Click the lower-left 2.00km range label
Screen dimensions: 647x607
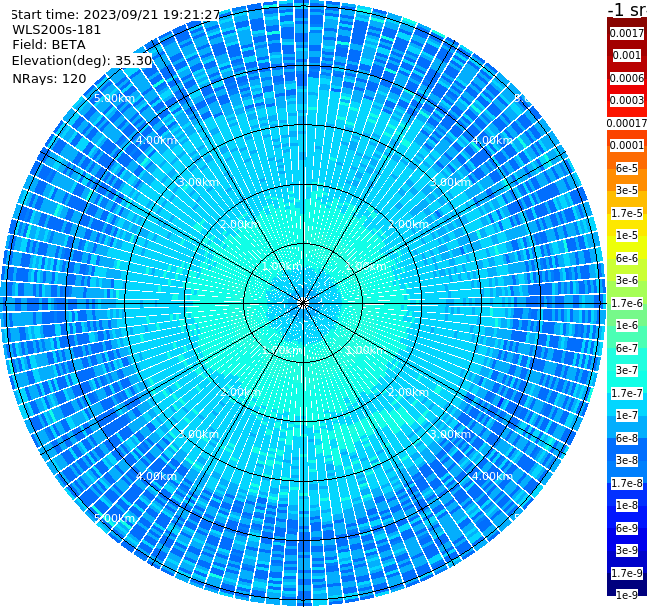pyautogui.click(x=240, y=392)
